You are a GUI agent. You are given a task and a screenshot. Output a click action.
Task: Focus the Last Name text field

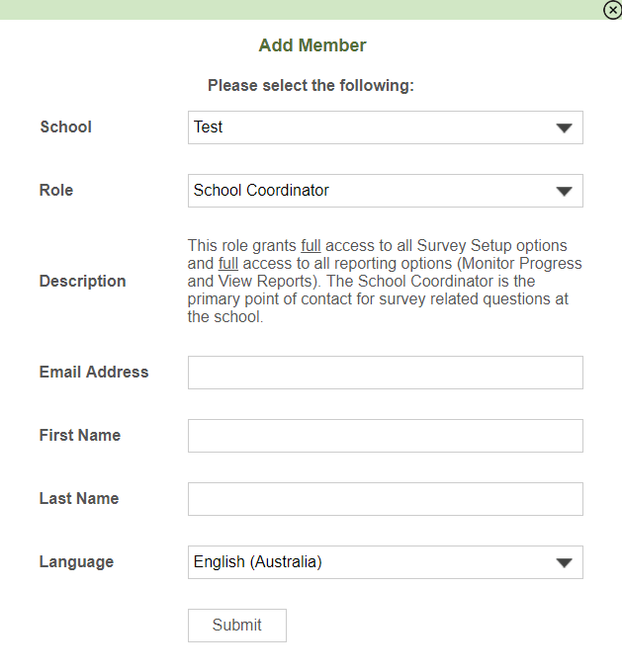tap(386, 499)
